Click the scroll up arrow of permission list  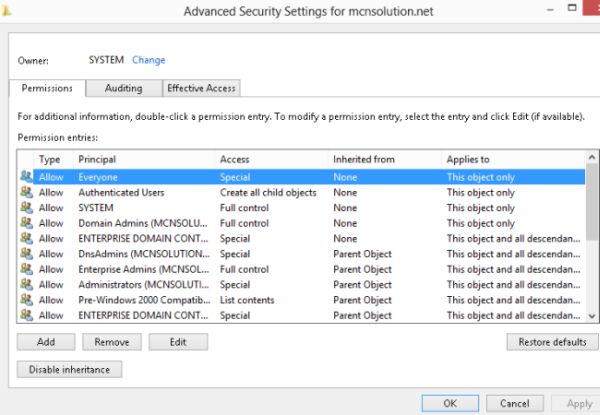(x=592, y=157)
